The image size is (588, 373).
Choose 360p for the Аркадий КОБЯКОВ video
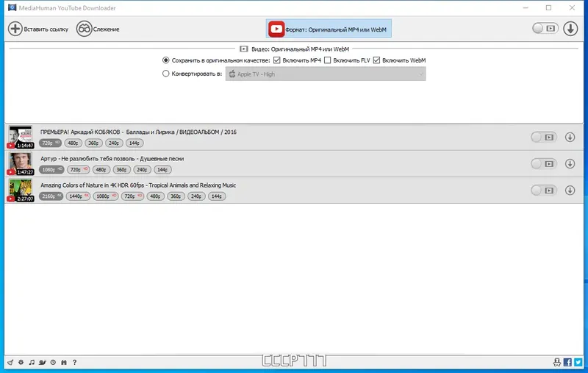click(93, 143)
